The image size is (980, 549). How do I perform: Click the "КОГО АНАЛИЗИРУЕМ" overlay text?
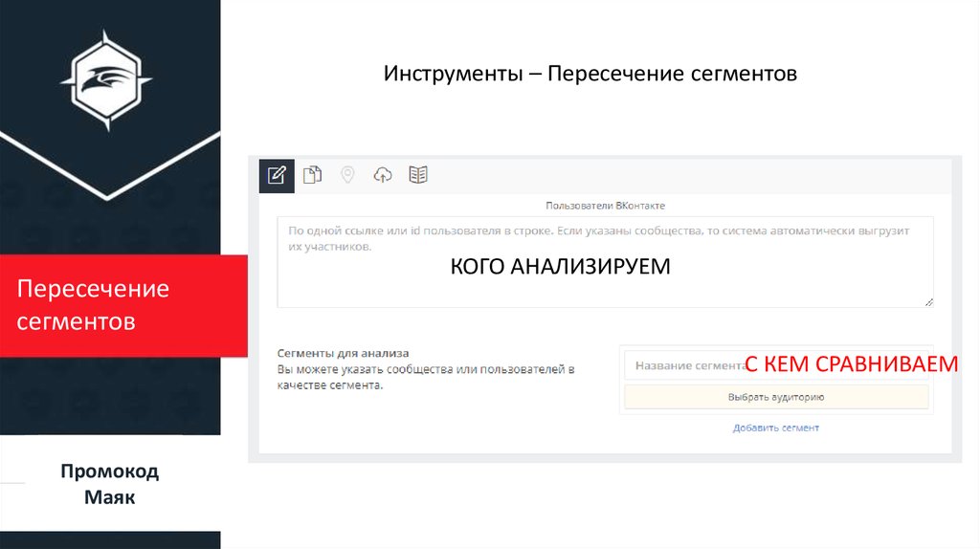[560, 267]
